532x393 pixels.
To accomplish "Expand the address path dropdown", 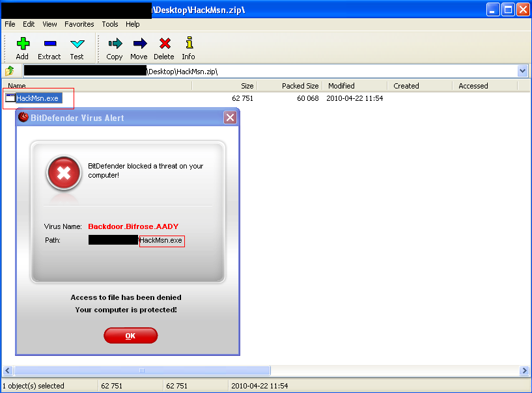I will (x=522, y=71).
